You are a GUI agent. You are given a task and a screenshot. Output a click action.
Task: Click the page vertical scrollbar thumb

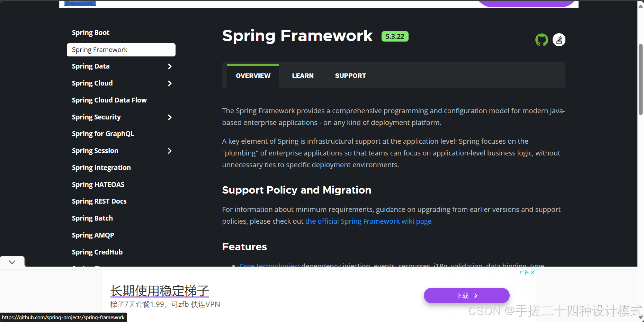[641, 79]
